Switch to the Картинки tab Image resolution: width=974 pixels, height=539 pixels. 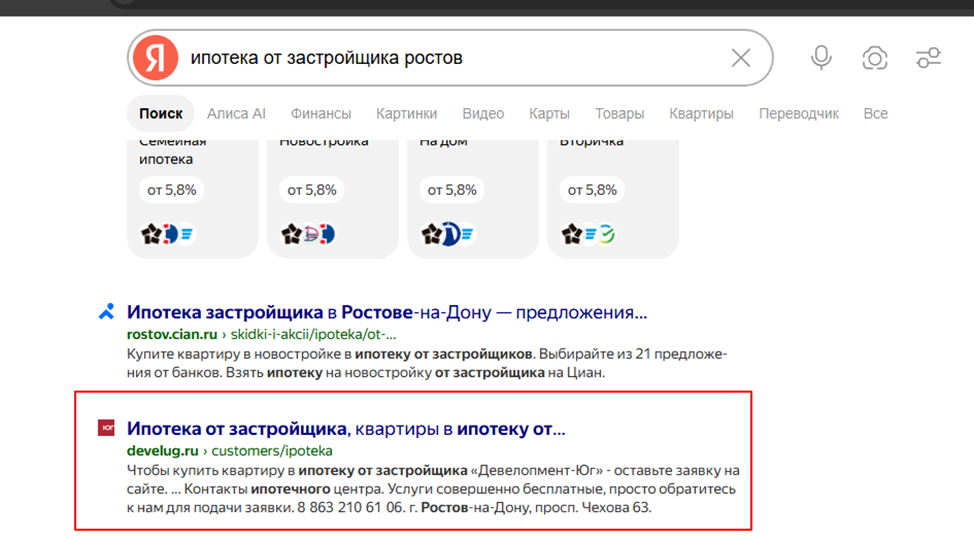tap(406, 114)
